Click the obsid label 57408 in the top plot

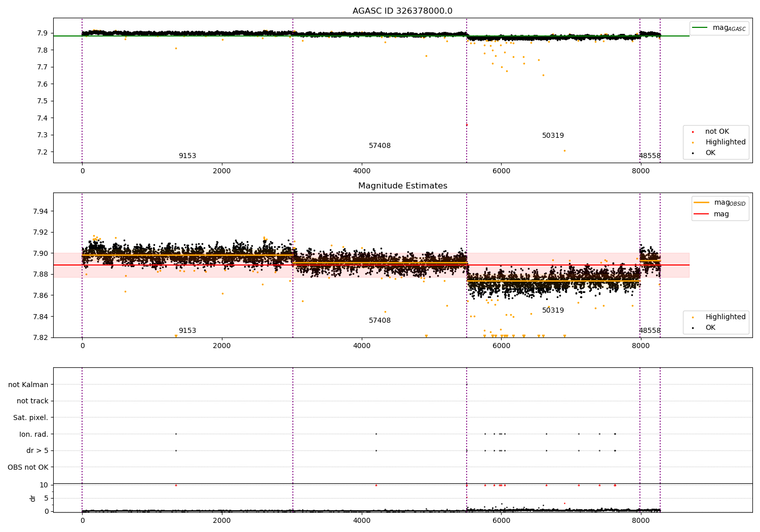click(380, 146)
